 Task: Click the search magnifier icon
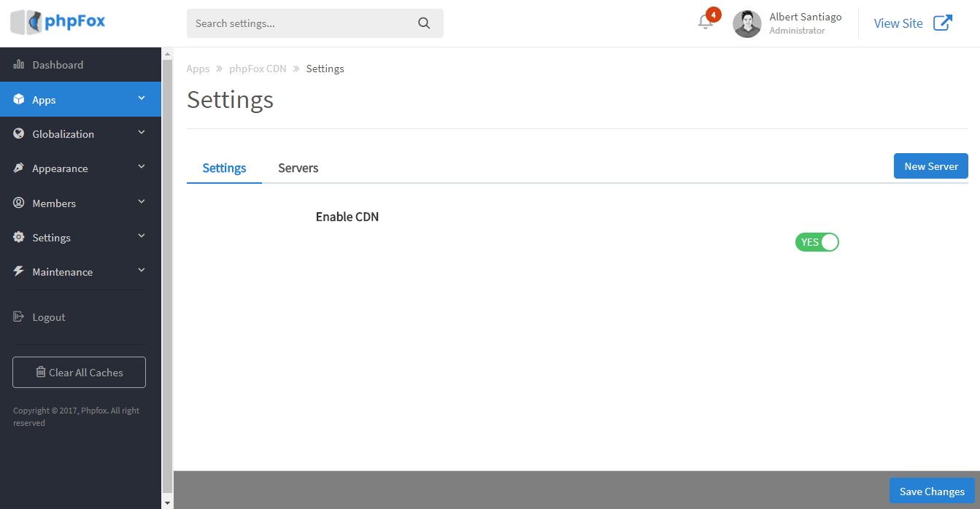[424, 23]
